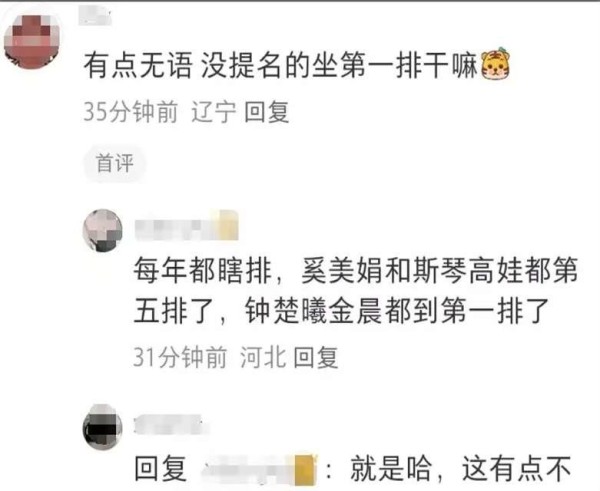Select the reply starting with 每年都瞎排
This screenshot has width=600, height=491.
[x=355, y=290]
